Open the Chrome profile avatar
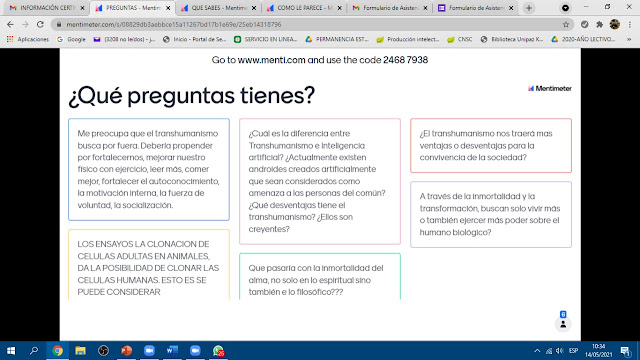The height and width of the screenshot is (360, 640). (x=615, y=24)
